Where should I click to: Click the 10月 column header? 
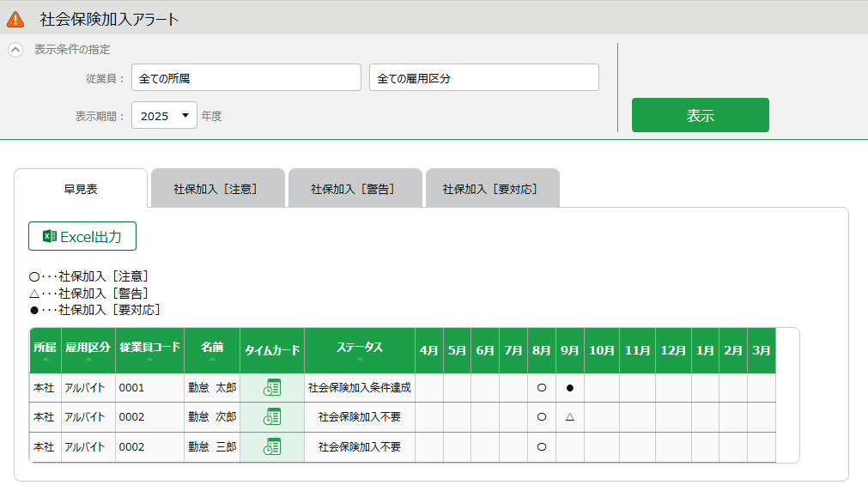pyautogui.click(x=602, y=350)
